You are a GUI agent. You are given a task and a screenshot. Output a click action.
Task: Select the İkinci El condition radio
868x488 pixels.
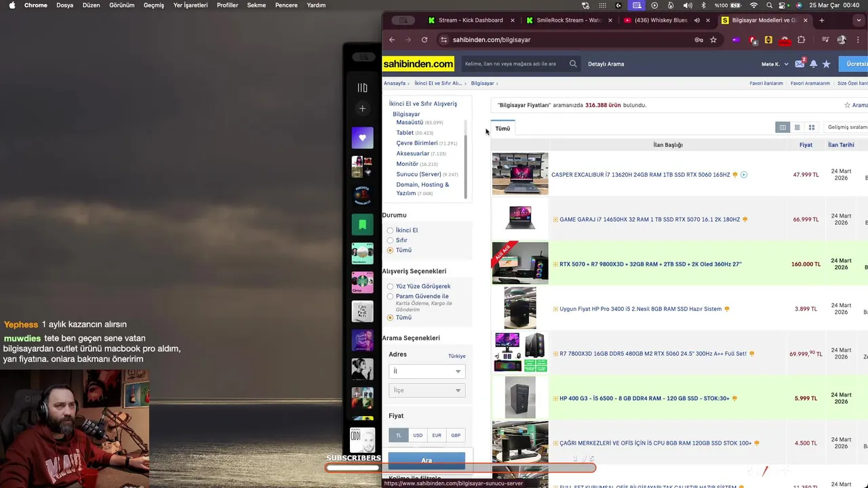(390, 230)
